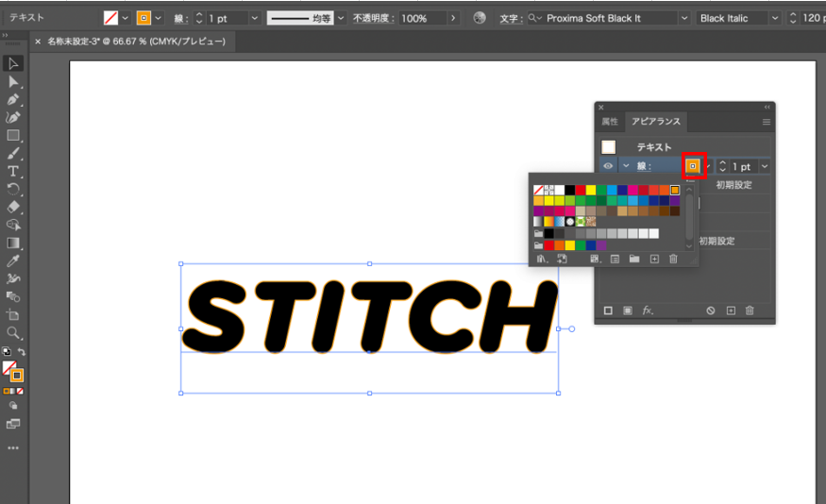Collapse the Appearance panel with double arrows
Screen dimensions: 826x504
[767, 107]
